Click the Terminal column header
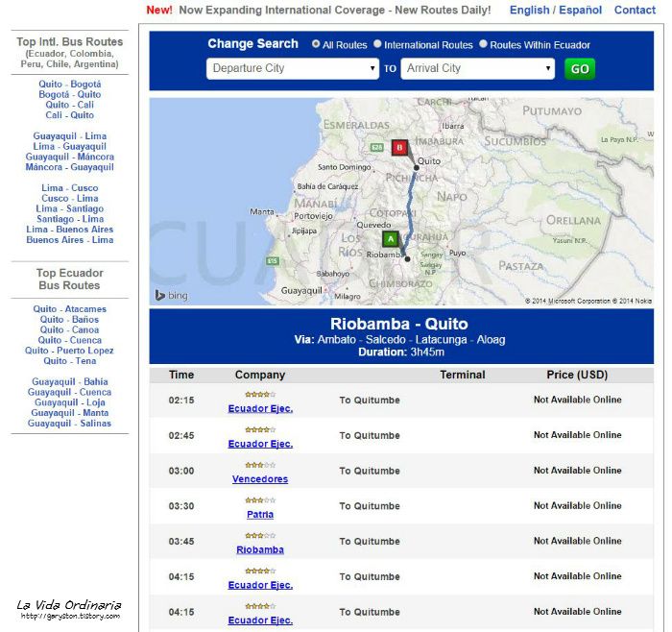672x632 pixels. (463, 375)
